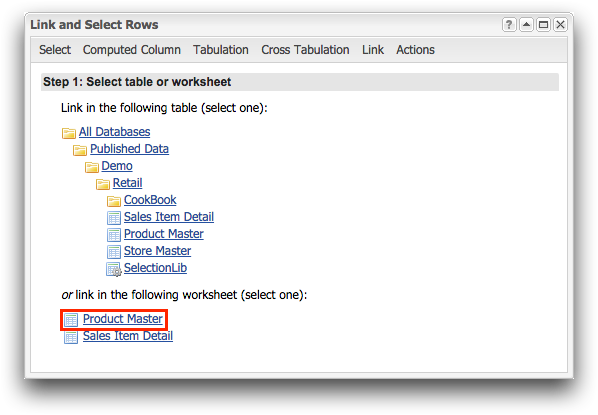Open the Actions menu
This screenshot has width=598, height=415.
415,50
